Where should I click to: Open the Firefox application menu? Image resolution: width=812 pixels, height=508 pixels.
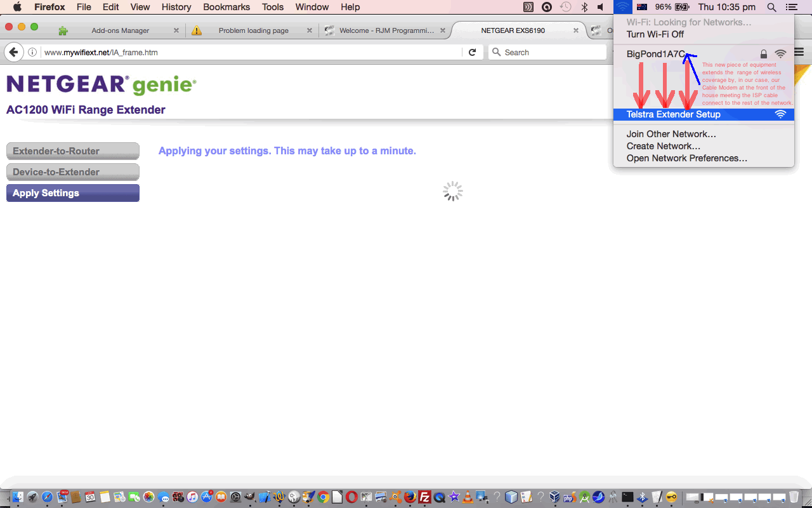click(49, 7)
